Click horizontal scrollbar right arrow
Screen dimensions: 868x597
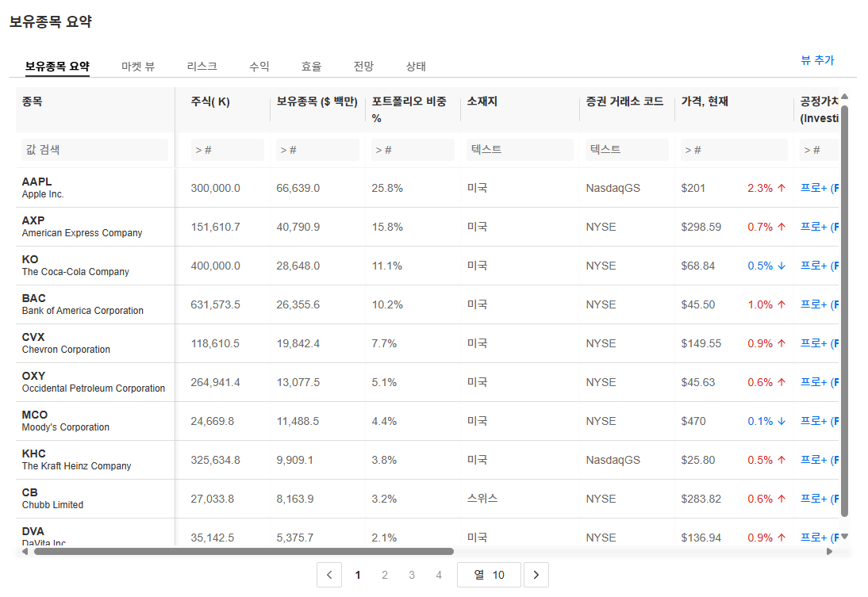pos(829,552)
